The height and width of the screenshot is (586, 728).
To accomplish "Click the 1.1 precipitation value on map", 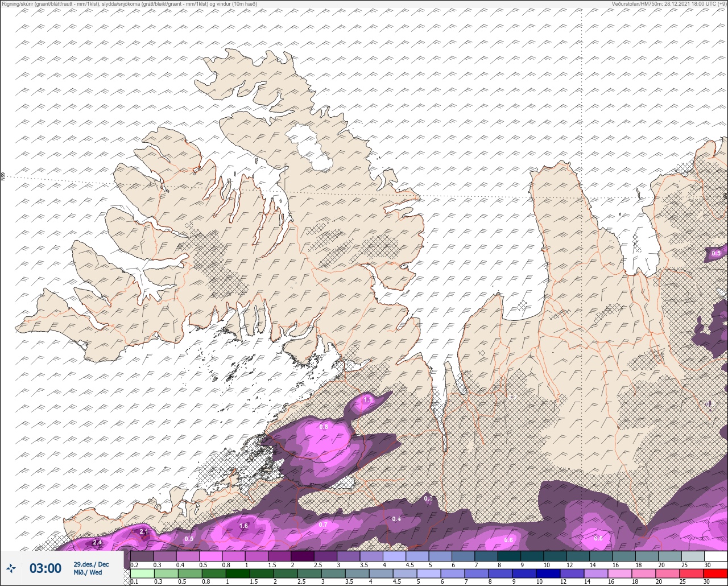I will point(367,400).
